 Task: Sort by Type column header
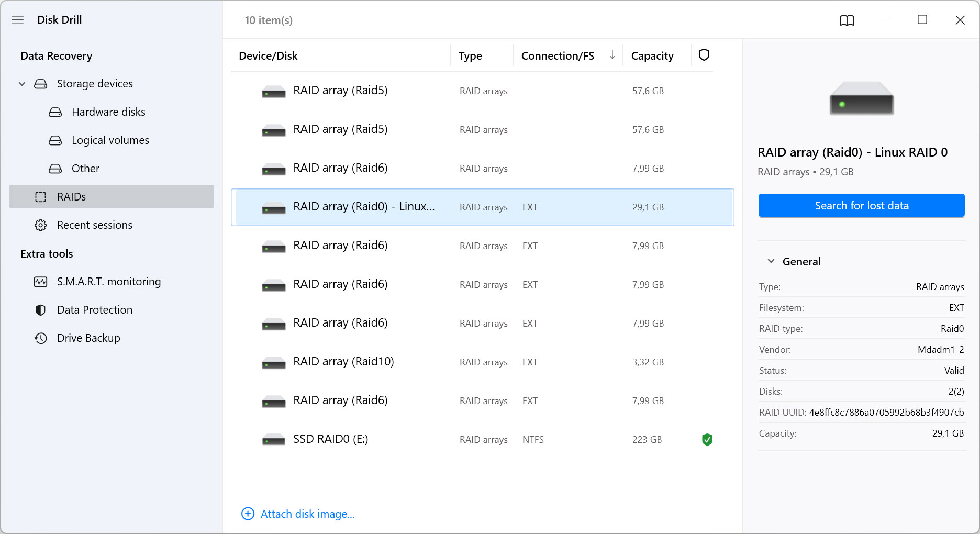point(470,56)
